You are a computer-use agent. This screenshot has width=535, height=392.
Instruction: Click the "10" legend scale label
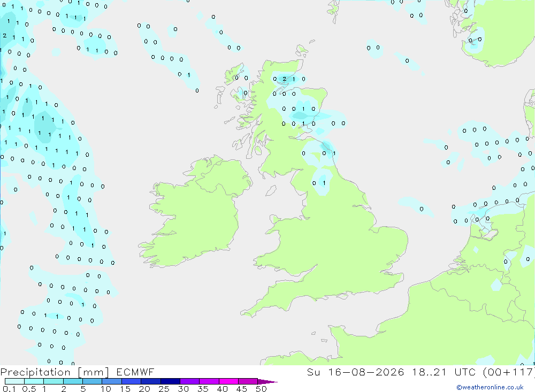coord(106,389)
